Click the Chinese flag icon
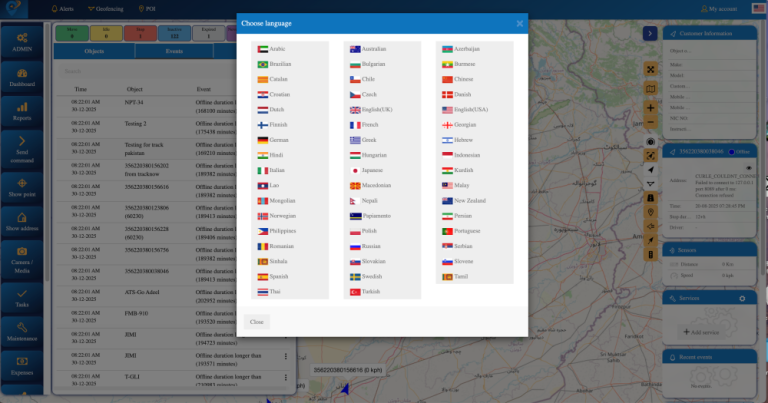768x403 pixels. (447, 79)
